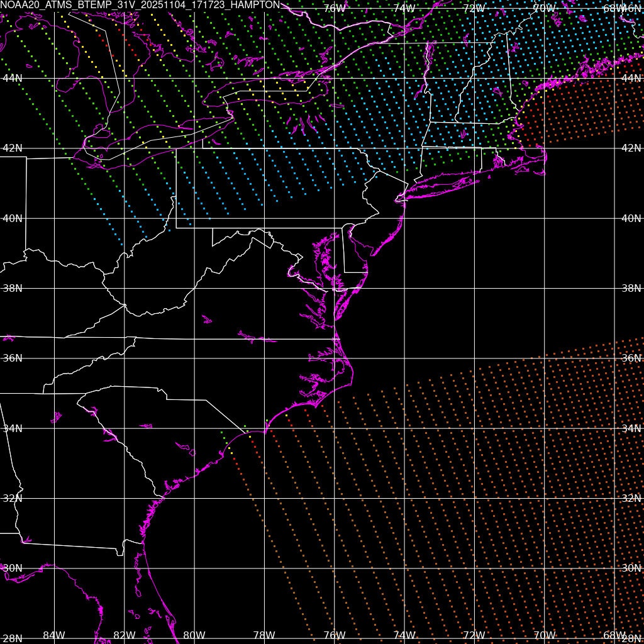
Task: Click the 40N label on right edge
Action: [631, 218]
